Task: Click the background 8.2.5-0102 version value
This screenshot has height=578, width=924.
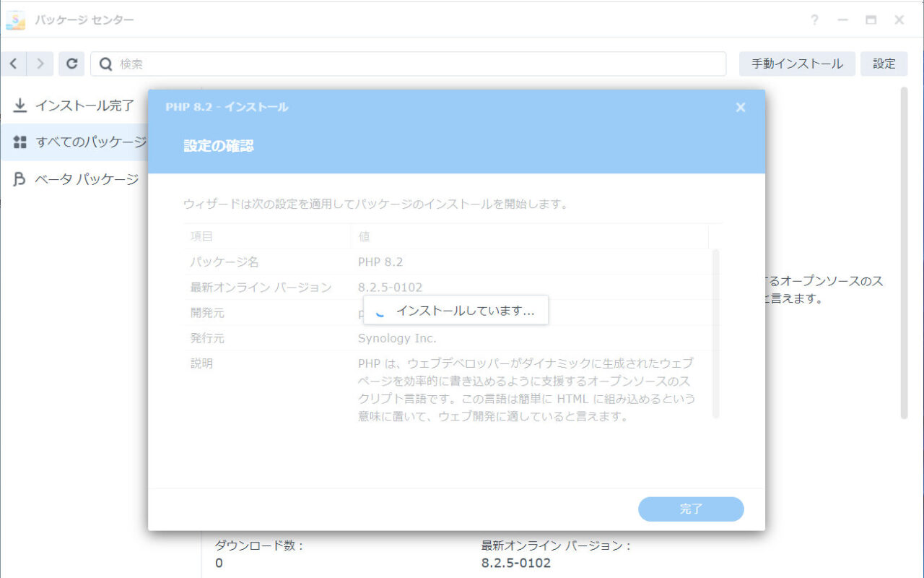Action: (x=515, y=563)
